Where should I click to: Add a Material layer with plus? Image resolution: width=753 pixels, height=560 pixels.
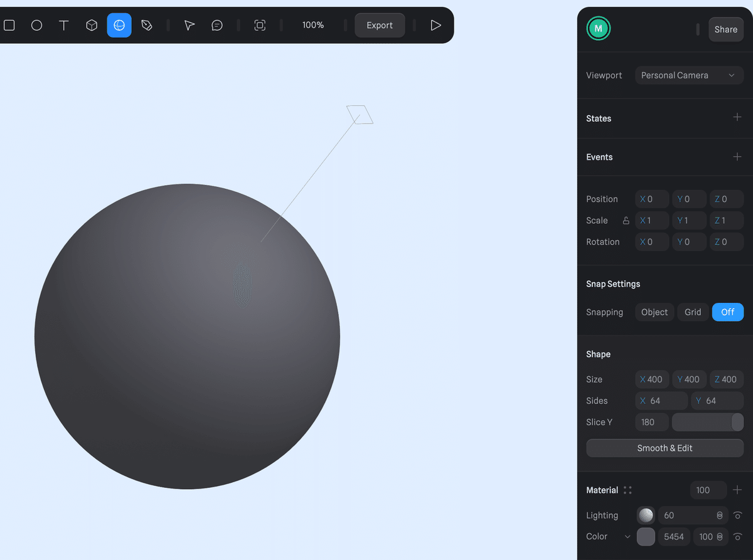pyautogui.click(x=737, y=490)
